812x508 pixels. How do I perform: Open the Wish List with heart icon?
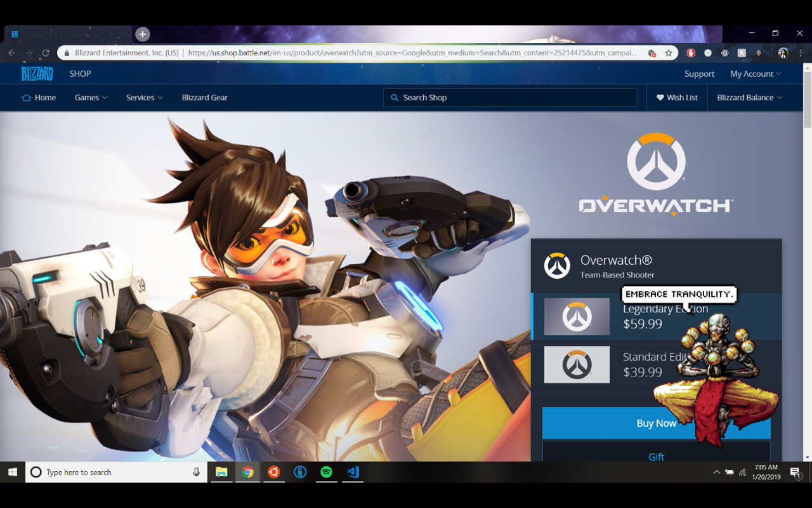tap(677, 97)
